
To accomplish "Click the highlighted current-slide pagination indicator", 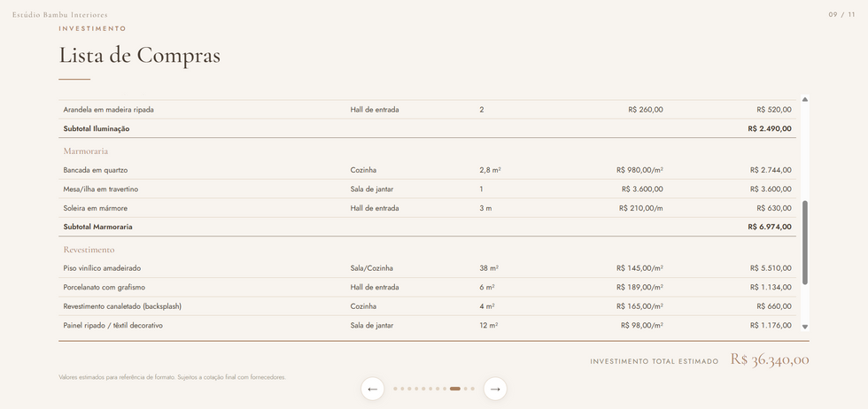I will pos(455,389).
